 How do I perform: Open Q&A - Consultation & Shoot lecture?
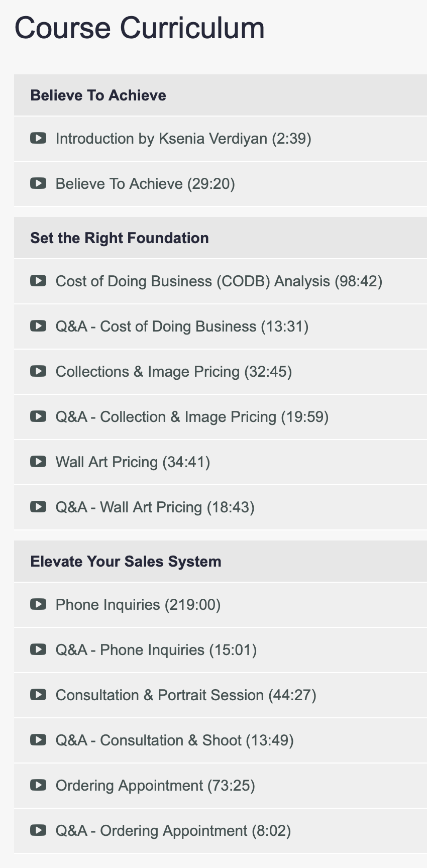coord(221,740)
